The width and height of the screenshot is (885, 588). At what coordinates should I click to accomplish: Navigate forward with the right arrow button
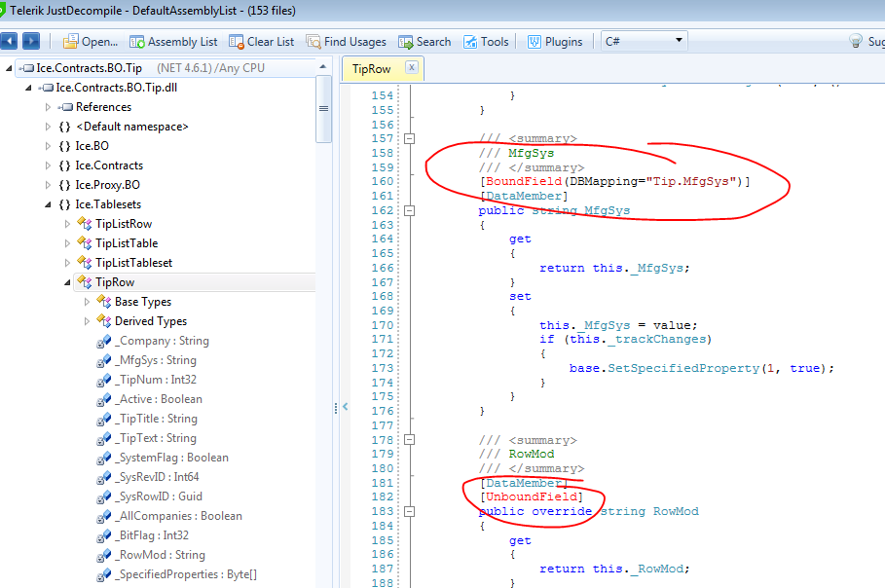(x=31, y=41)
